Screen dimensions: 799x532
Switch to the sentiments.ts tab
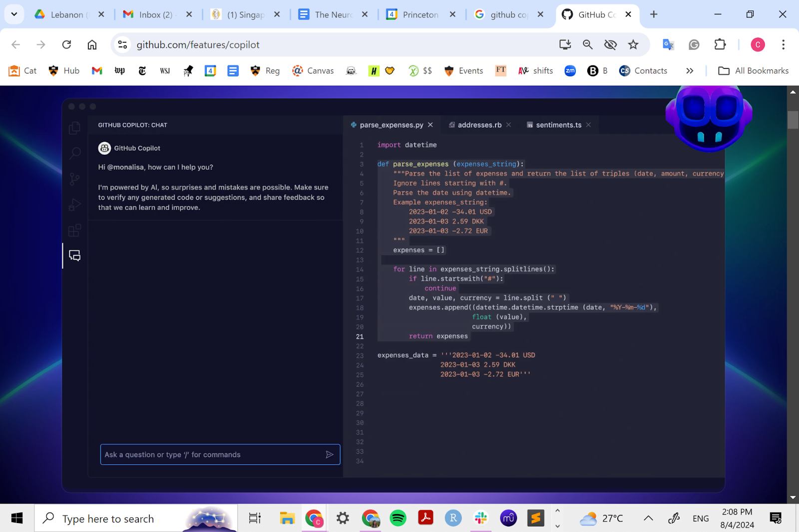pos(558,125)
